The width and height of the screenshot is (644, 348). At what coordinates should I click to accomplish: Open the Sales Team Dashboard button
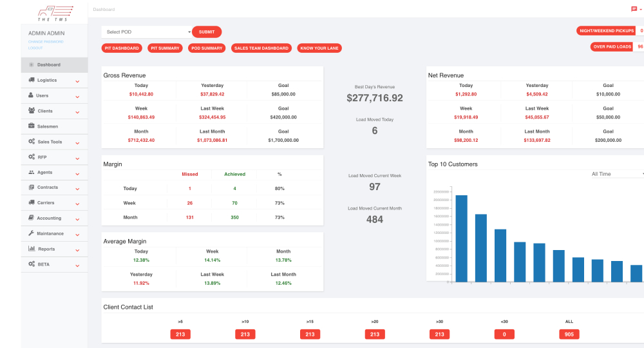click(261, 48)
